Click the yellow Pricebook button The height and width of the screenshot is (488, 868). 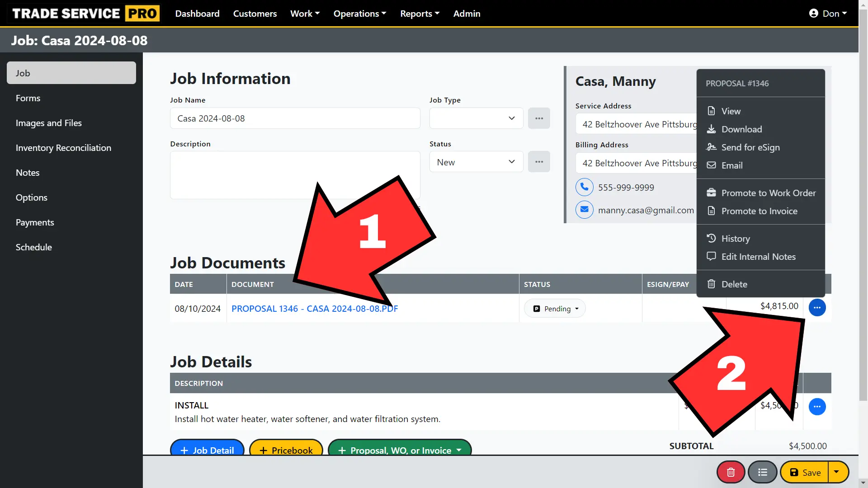click(x=286, y=450)
